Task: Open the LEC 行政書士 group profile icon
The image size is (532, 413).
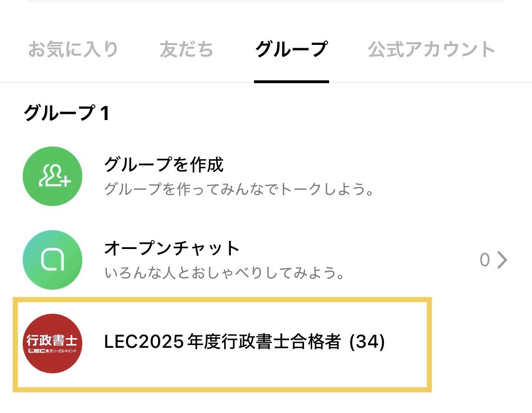Action: click(x=52, y=344)
